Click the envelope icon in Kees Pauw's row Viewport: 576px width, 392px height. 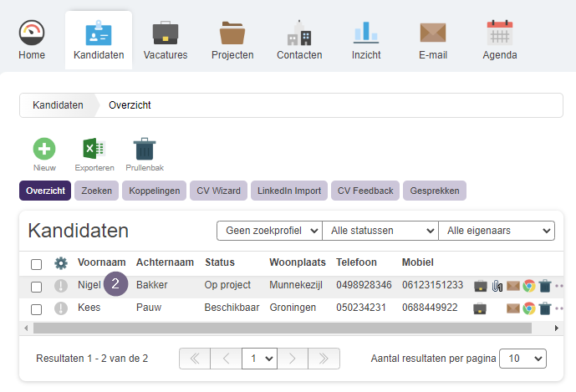513,308
